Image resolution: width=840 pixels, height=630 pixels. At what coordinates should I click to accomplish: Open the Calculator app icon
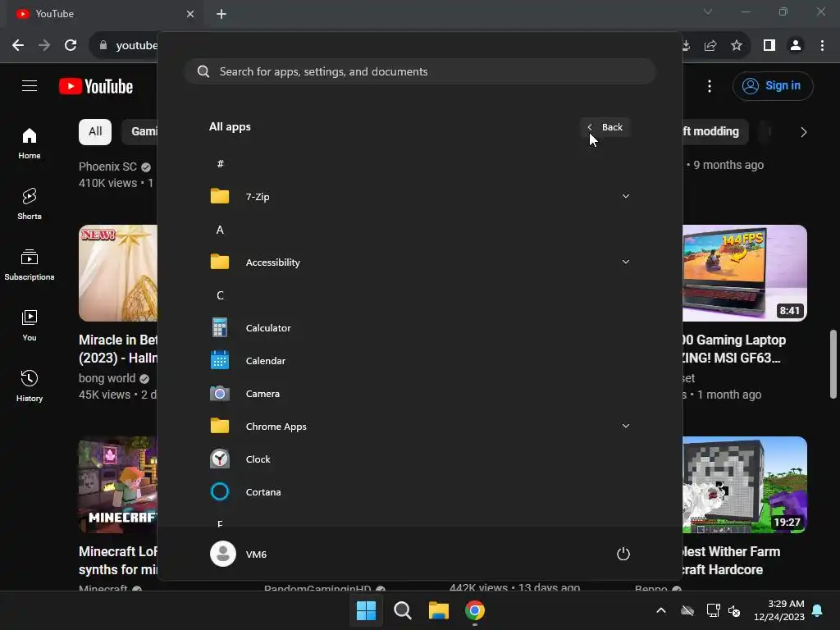[220, 328]
